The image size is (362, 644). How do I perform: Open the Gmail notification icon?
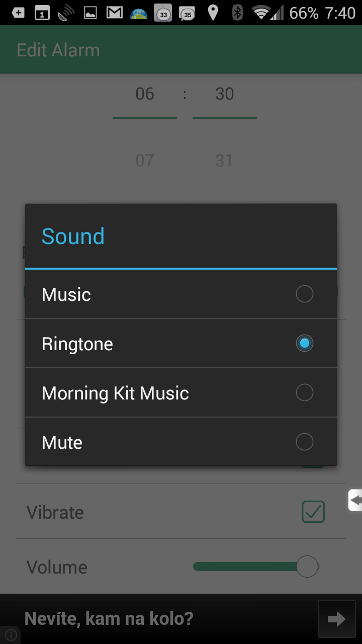[x=115, y=13]
